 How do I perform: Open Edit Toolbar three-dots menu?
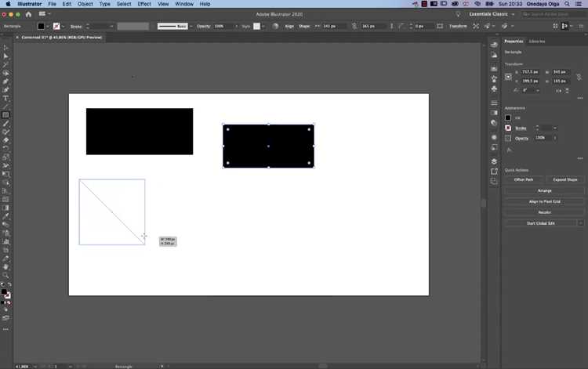pyautogui.click(x=5, y=329)
